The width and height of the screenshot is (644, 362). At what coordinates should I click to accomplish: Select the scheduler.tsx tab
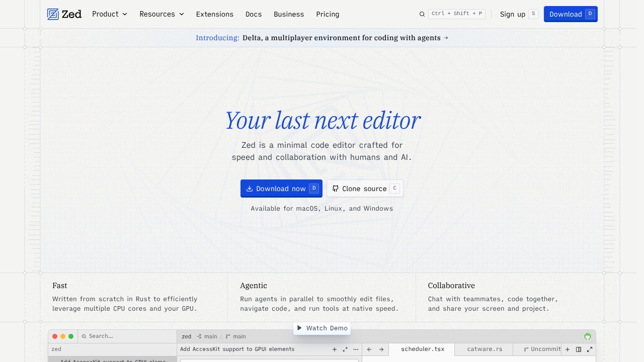422,349
